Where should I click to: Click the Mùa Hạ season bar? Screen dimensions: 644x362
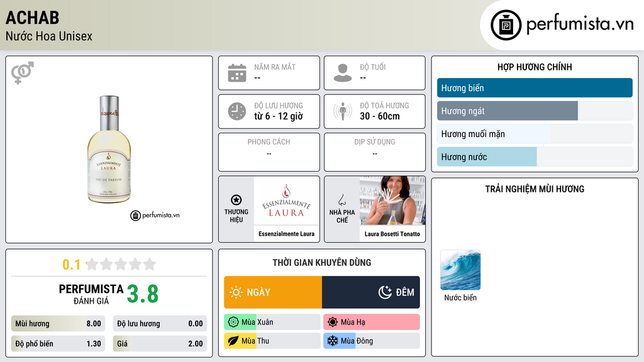pyautogui.click(x=372, y=322)
